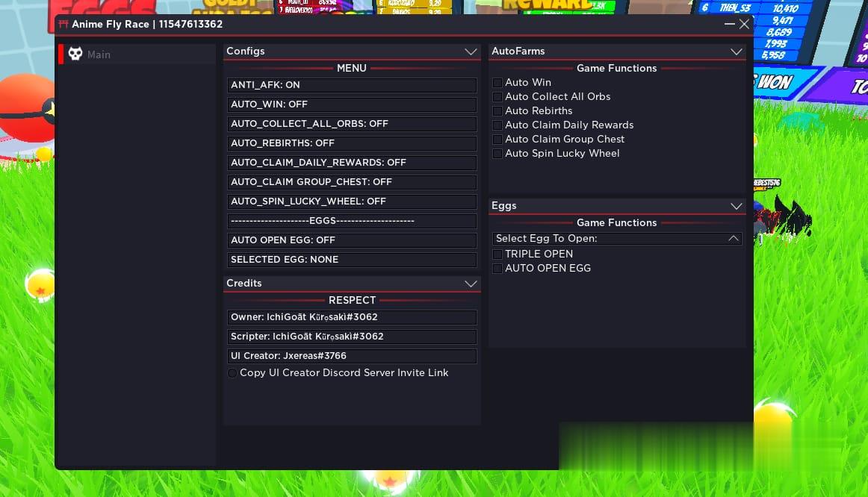The height and width of the screenshot is (497, 868).
Task: Click the skull icon beside Main
Action: tap(75, 54)
